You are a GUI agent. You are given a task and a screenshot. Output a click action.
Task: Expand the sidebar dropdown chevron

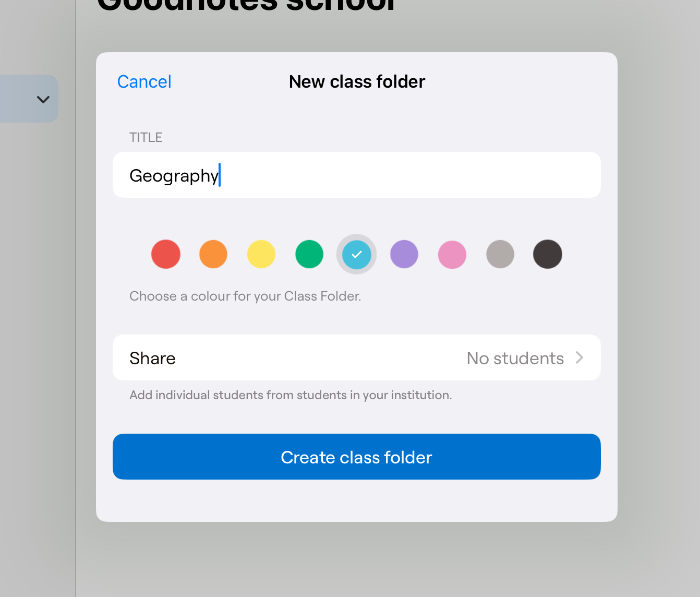pos(43,99)
